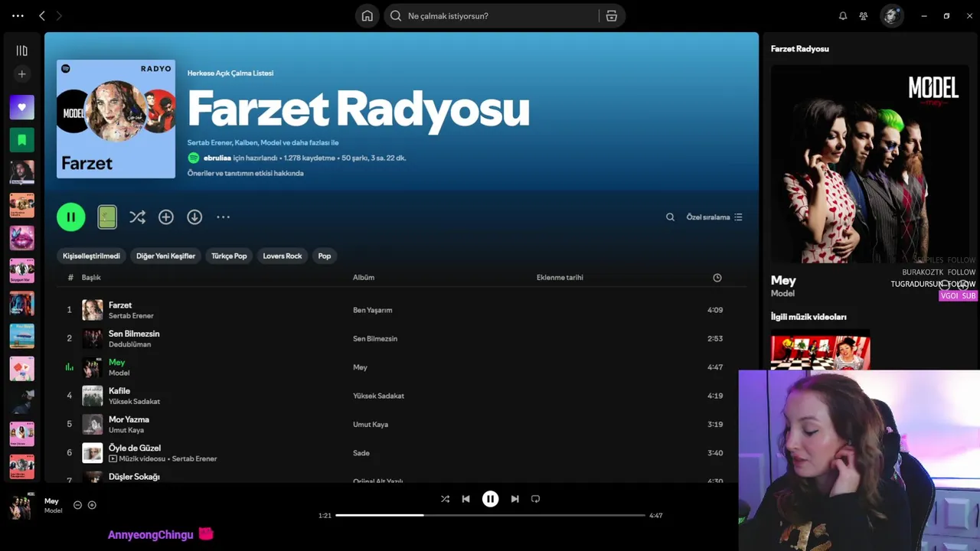980x551 pixels.
Task: Open album link Ben Yaşarım
Action: pyautogui.click(x=372, y=310)
